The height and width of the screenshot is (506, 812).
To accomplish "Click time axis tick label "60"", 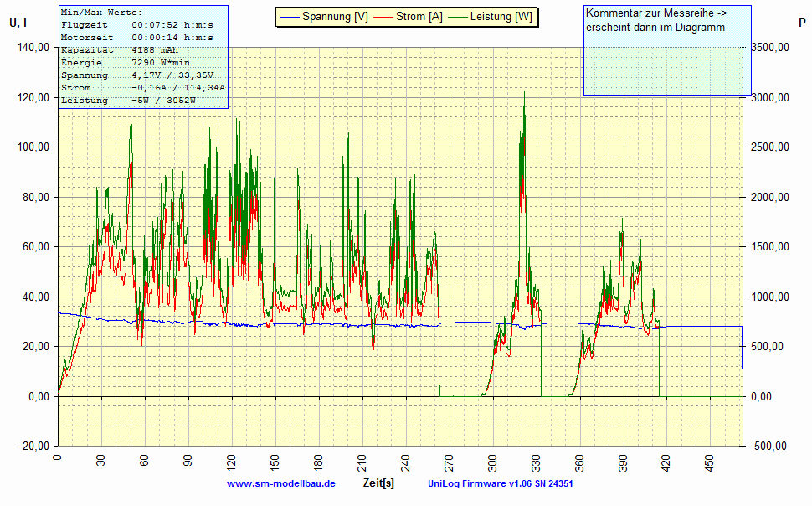I will (x=144, y=461).
